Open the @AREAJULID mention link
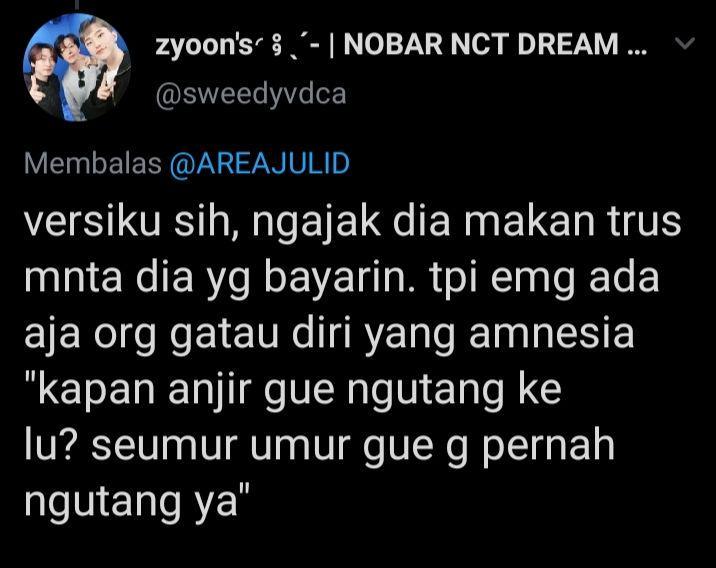 click(259, 163)
